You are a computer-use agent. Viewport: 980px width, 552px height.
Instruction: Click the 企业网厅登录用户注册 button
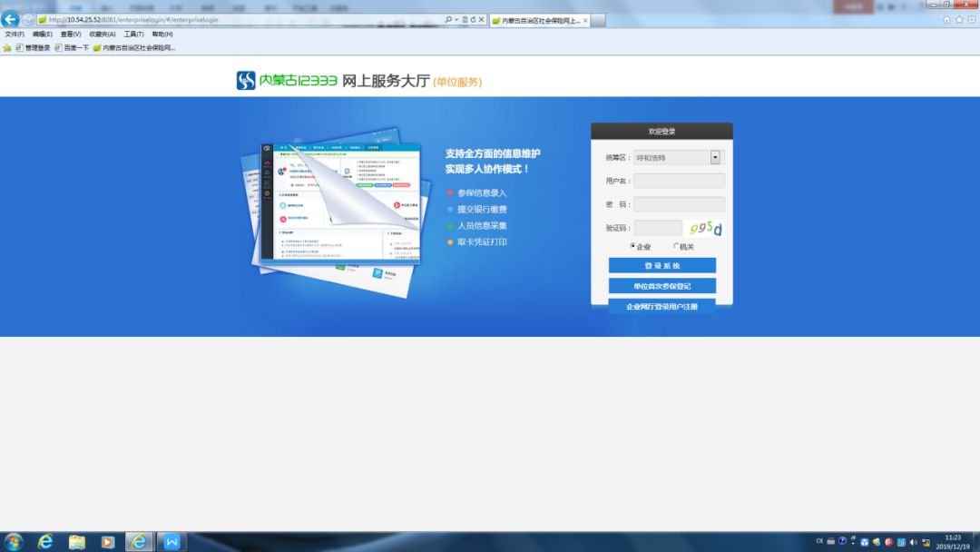[661, 307]
